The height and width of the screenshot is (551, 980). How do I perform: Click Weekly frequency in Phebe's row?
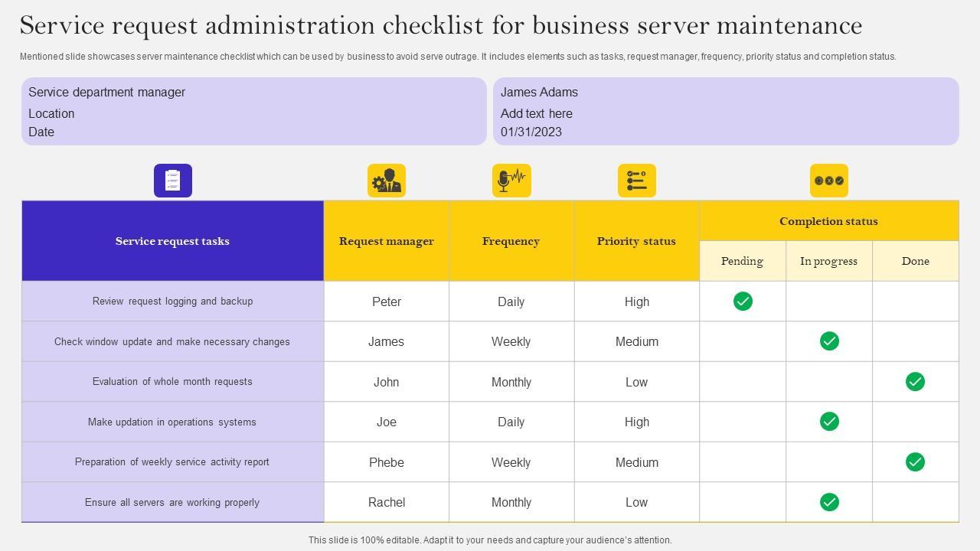coord(511,462)
